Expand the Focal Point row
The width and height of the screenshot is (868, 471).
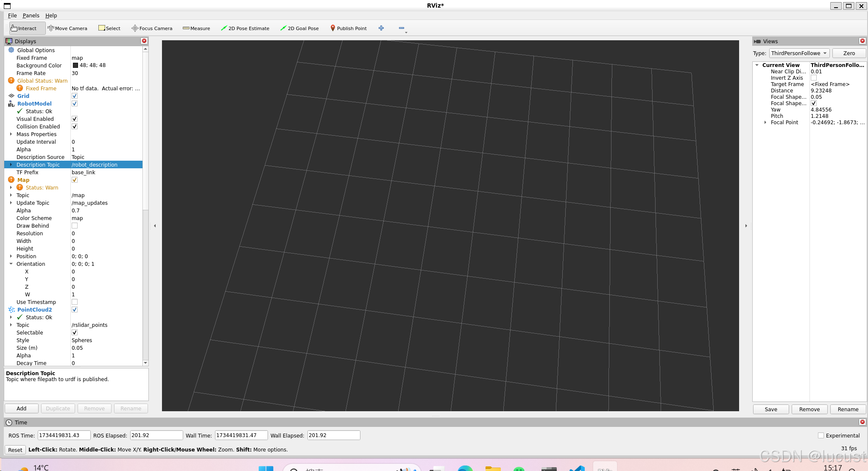765,122
